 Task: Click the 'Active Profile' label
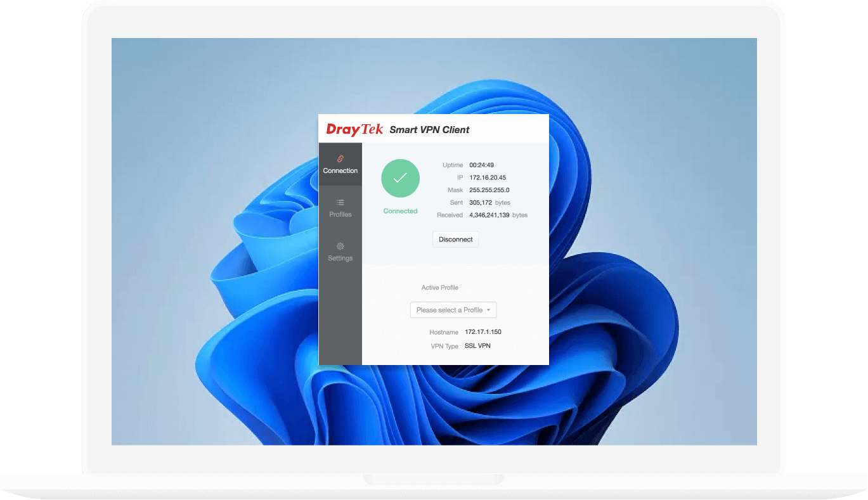point(440,288)
